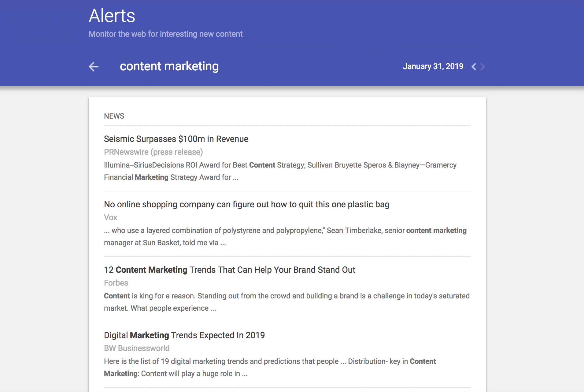Click the January 31, 2019 date label
The height and width of the screenshot is (392, 584).
[433, 66]
